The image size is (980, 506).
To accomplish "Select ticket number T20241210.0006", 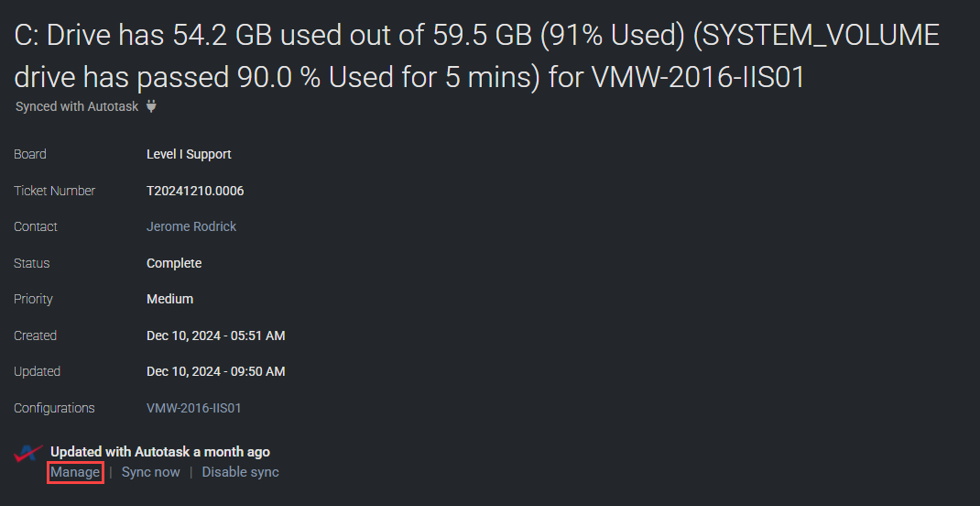I will [x=195, y=191].
